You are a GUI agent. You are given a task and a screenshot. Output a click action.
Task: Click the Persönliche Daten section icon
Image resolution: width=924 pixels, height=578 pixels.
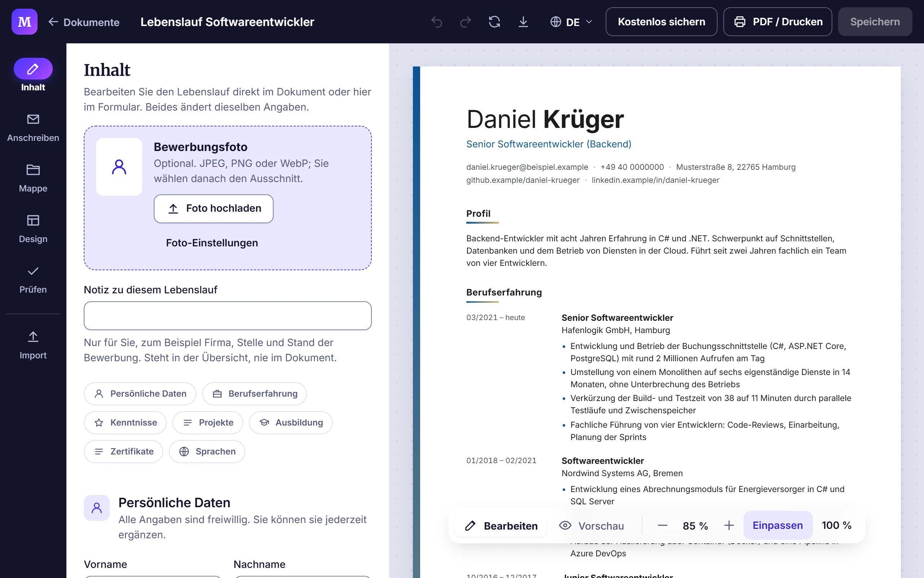(x=97, y=508)
